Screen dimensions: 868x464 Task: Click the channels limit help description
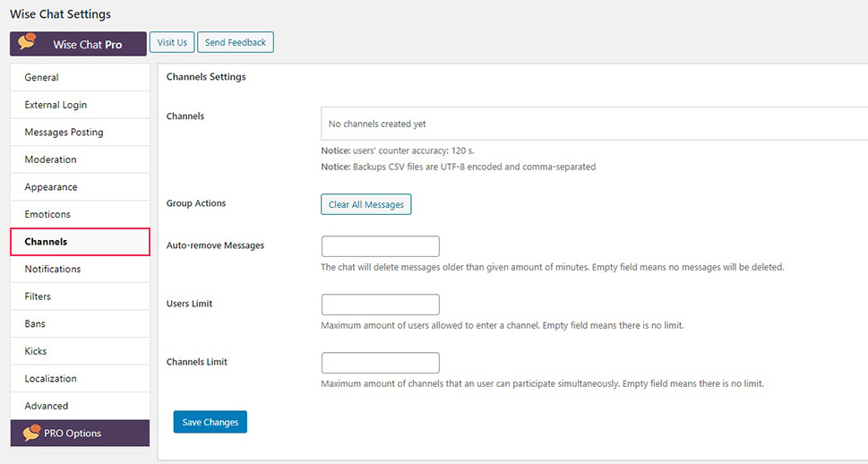pos(543,383)
